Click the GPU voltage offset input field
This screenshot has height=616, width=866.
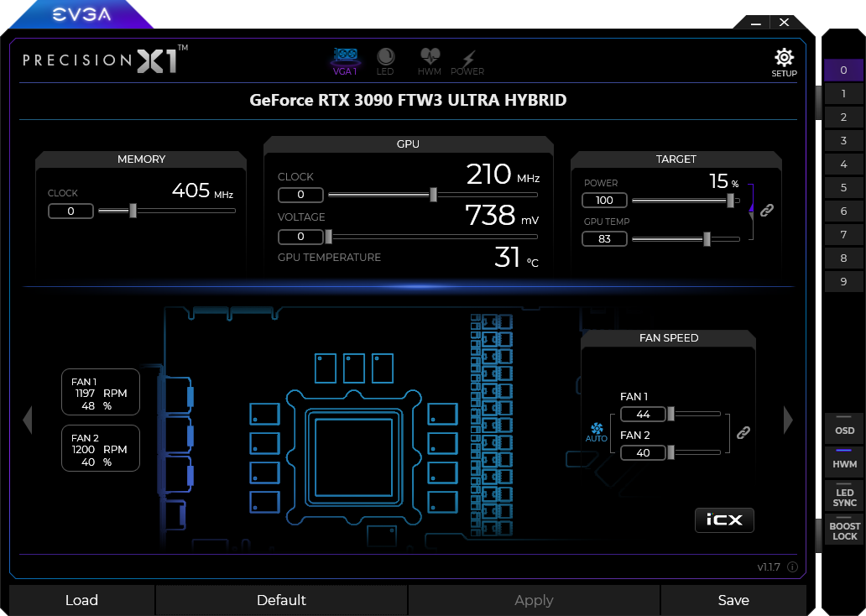(x=300, y=237)
